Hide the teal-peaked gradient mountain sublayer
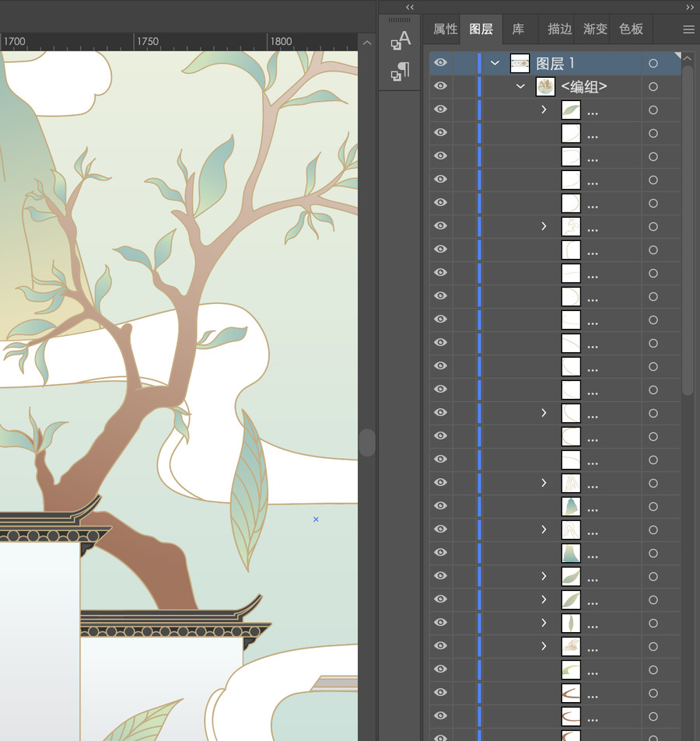 point(440,505)
